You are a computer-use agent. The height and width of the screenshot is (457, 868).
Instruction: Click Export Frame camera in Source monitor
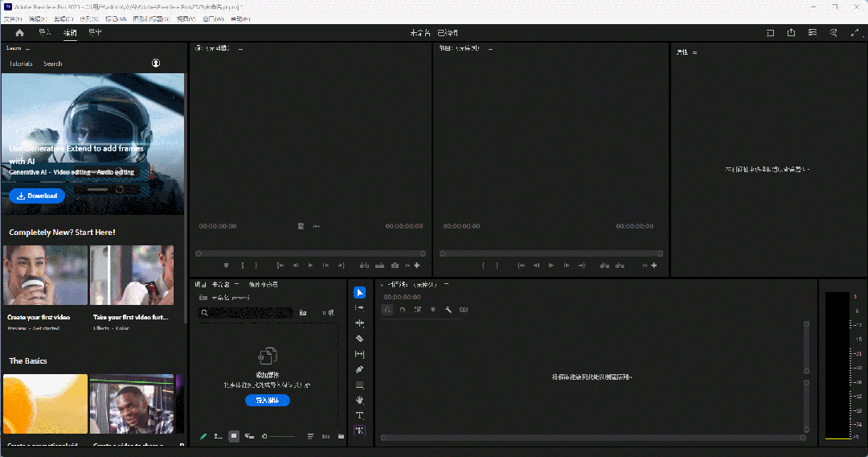pos(395,266)
